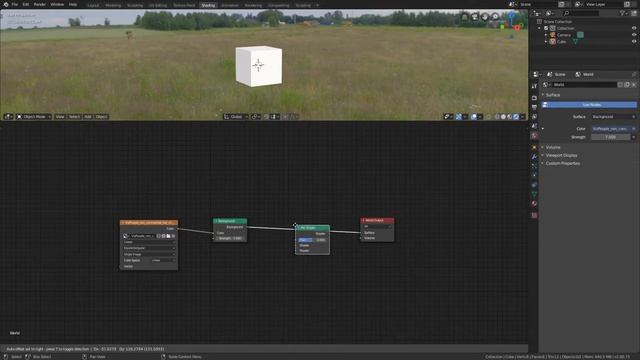The height and width of the screenshot is (360, 640).
Task: Open Equirectangular projection dropdown in texture node
Action: [x=149, y=248]
